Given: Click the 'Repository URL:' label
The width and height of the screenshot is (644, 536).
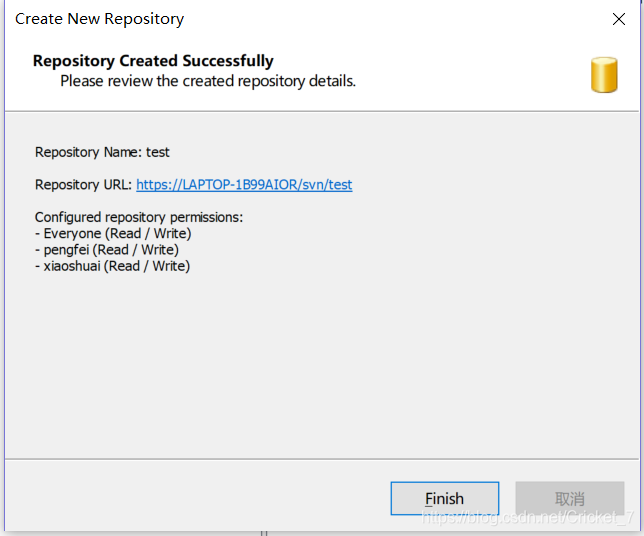Looking at the screenshot, I should pyautogui.click(x=83, y=185).
